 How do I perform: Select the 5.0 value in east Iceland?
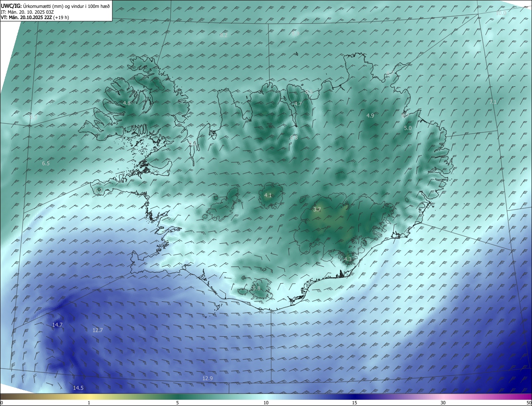408,128
